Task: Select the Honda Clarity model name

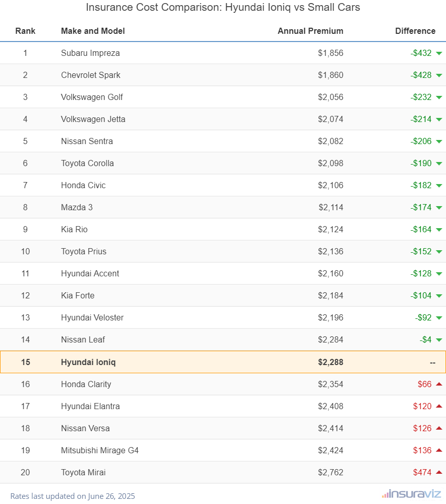Action: click(86, 384)
